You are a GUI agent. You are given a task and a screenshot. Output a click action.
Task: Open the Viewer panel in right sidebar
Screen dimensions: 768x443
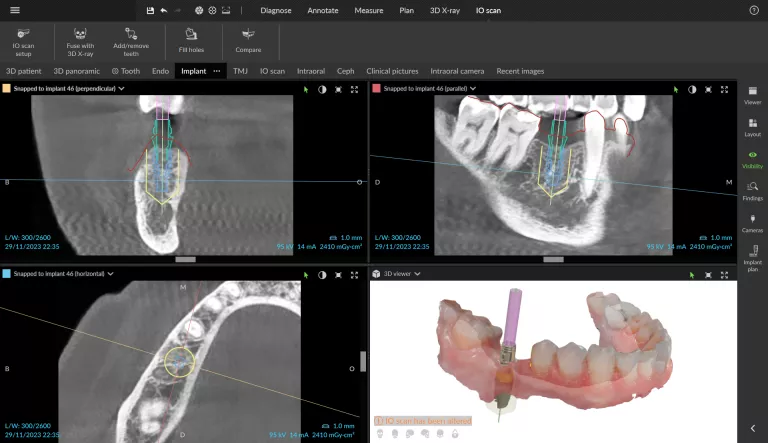[x=752, y=96]
